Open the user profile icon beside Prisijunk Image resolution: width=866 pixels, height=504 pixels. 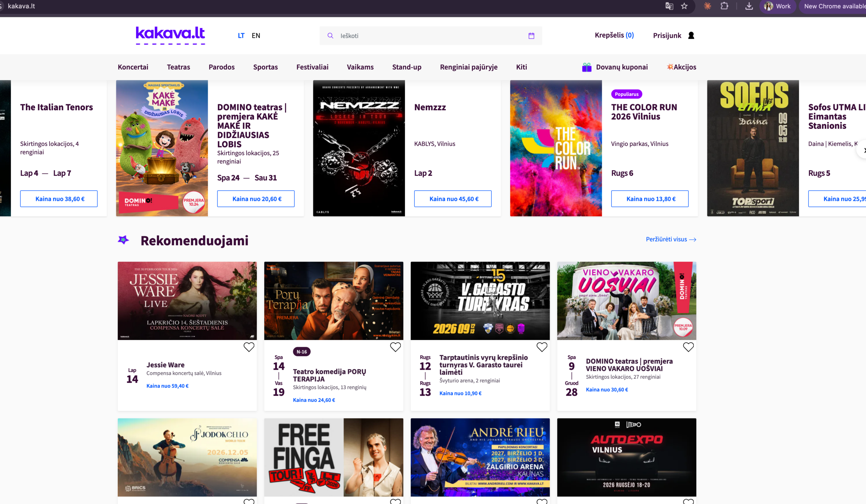pos(691,35)
